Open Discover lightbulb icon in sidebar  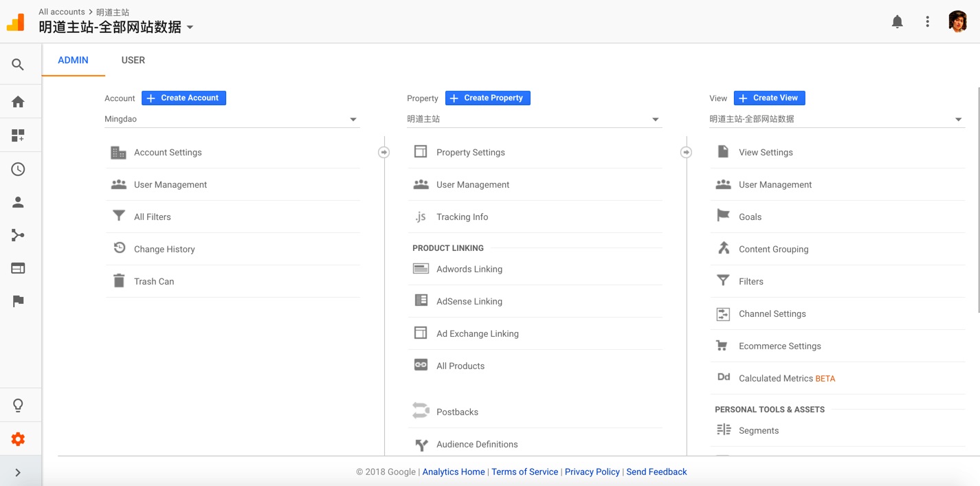(x=18, y=406)
